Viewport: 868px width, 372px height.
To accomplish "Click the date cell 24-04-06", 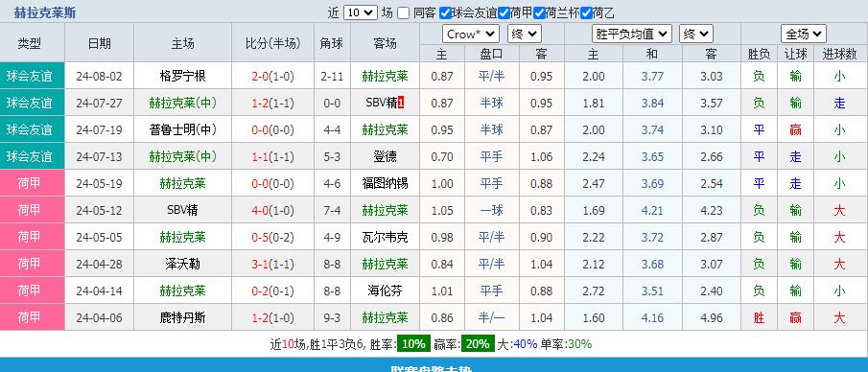I will 100,317.
